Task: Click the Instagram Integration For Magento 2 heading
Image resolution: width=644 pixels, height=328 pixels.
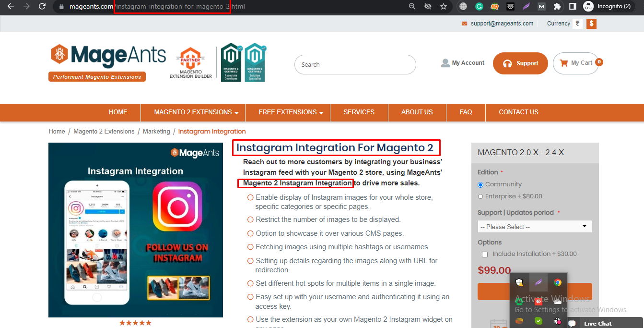Action: [x=335, y=147]
